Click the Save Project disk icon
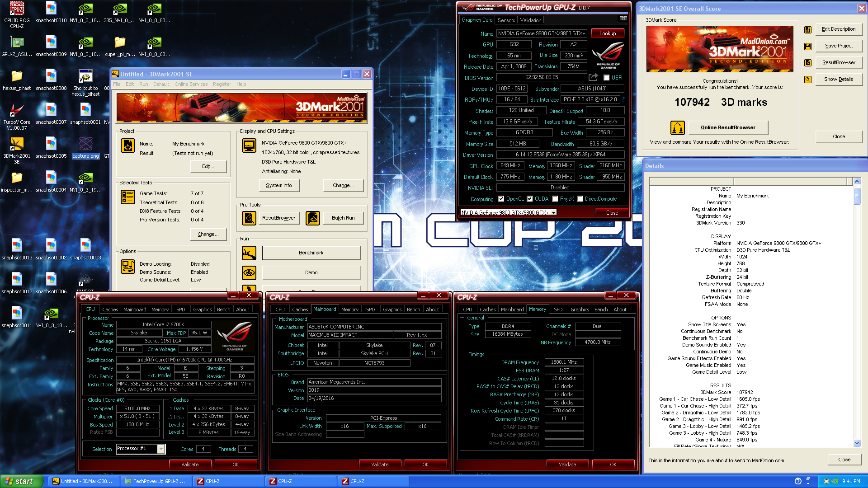Viewport: 868px width, 488px height. (808, 47)
